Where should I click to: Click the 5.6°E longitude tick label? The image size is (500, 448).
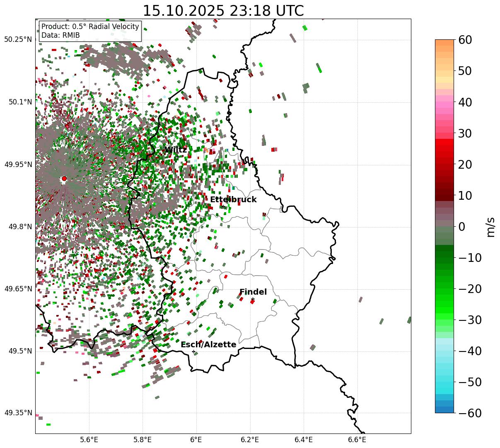coord(89,440)
